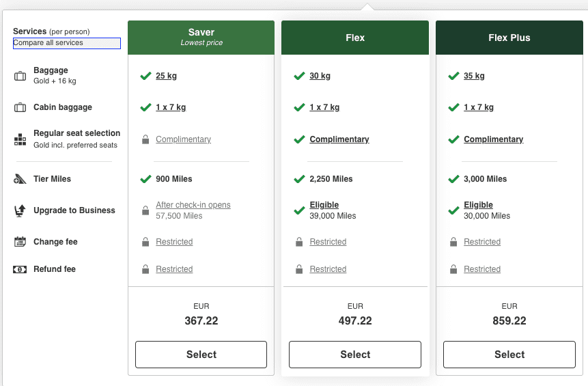This screenshot has height=386, width=588.
Task: Open Restricted refund fee link under Saver
Action: [x=174, y=269]
